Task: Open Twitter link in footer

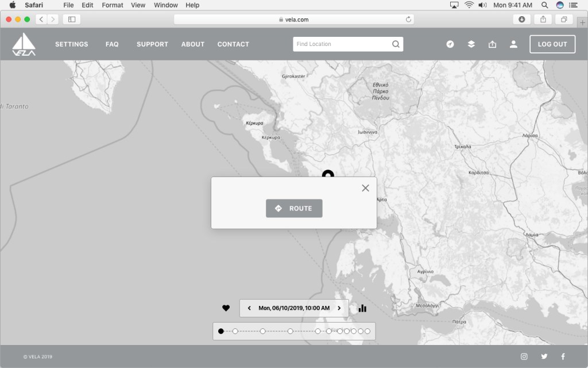Action: (544, 356)
